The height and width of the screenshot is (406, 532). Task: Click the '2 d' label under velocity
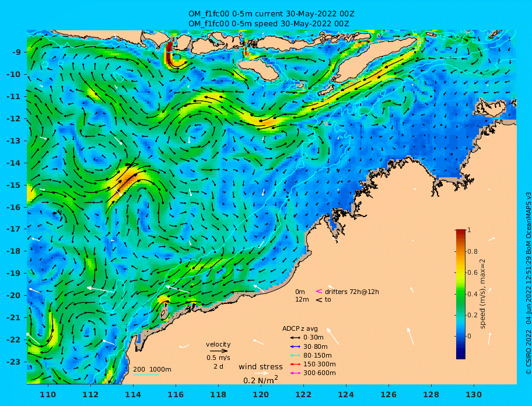point(218,367)
